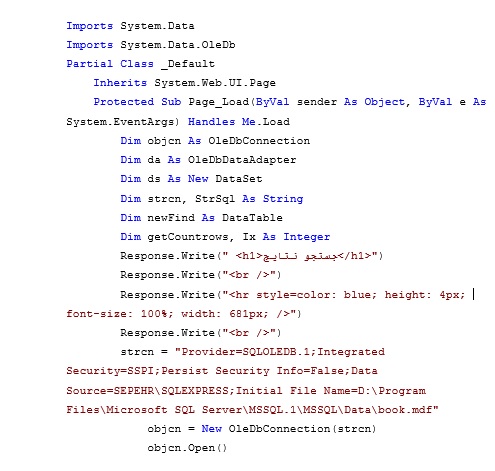Screen dimensions: 495x471
Task: Click the da OleDbDataAdapter declaration
Action: [208, 160]
